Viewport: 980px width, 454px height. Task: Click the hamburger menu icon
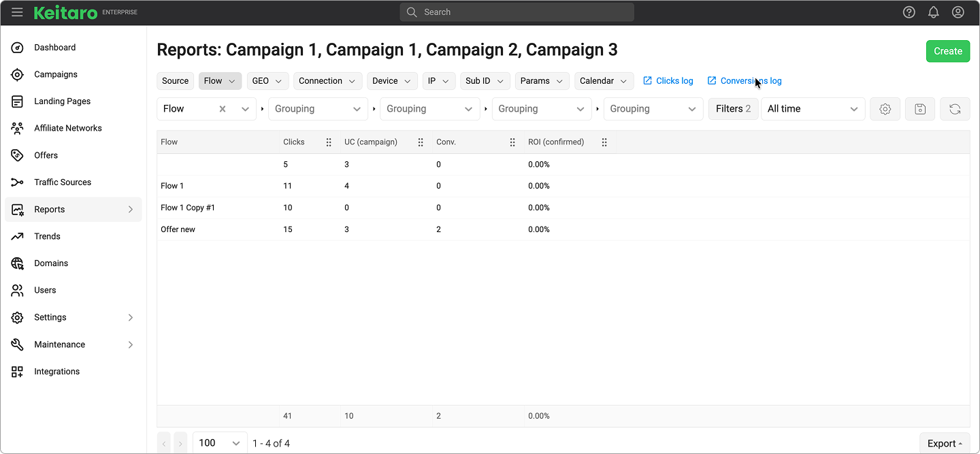[x=17, y=12]
